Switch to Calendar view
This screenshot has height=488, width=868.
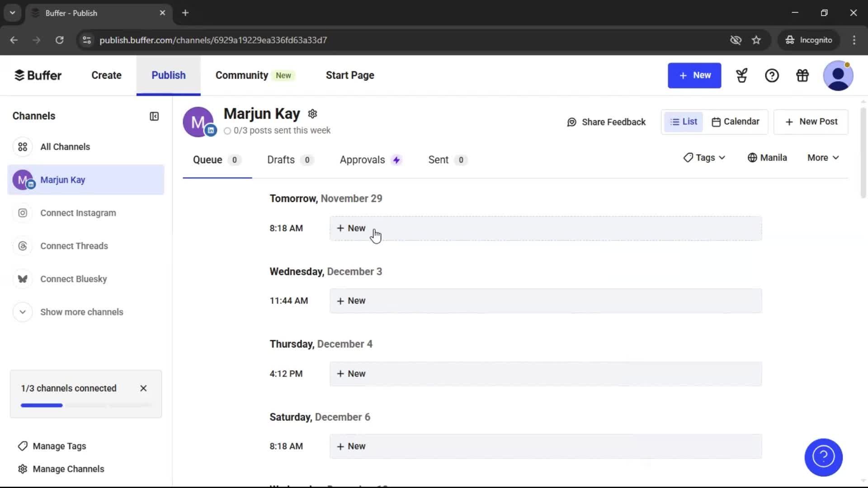tap(736, 121)
